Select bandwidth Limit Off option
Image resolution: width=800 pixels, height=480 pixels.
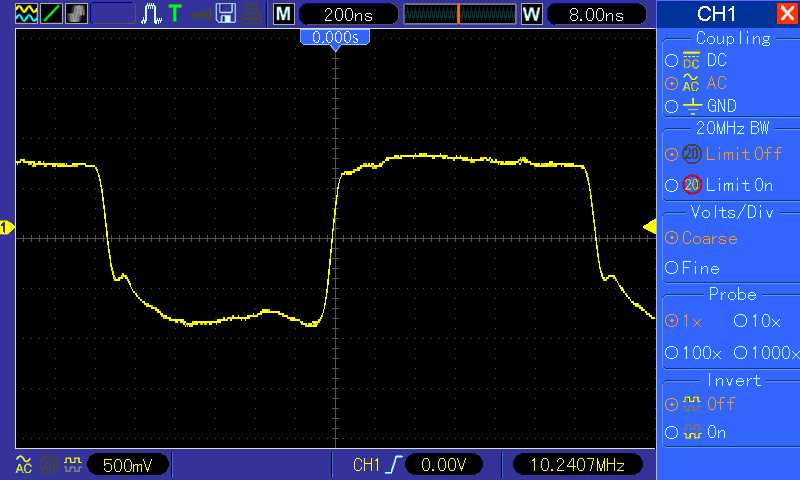tap(671, 154)
